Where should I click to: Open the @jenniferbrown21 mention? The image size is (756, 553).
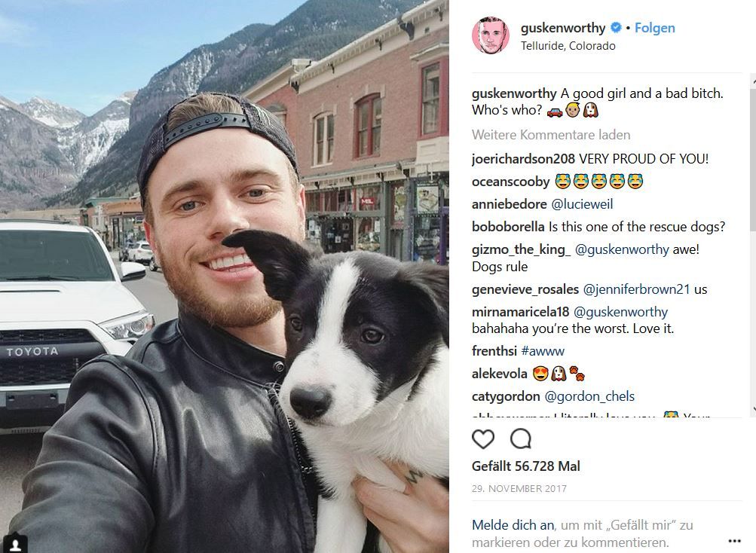click(636, 289)
